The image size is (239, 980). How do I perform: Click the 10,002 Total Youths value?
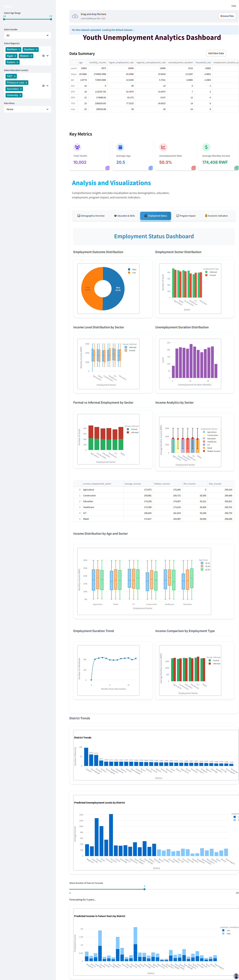point(80,162)
